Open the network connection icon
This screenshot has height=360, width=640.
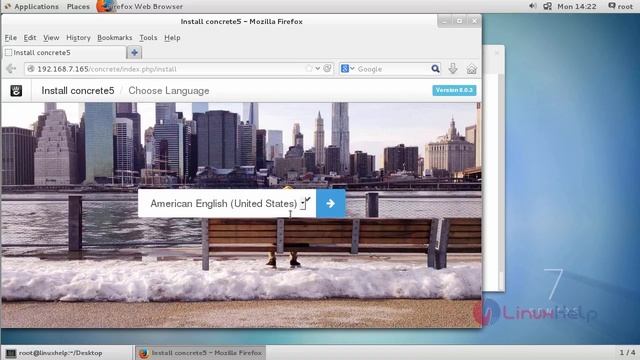coord(547,6)
